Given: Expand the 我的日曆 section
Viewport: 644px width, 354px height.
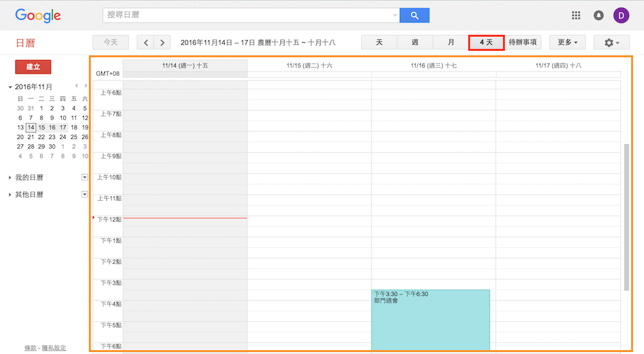Looking at the screenshot, I should 10,178.
